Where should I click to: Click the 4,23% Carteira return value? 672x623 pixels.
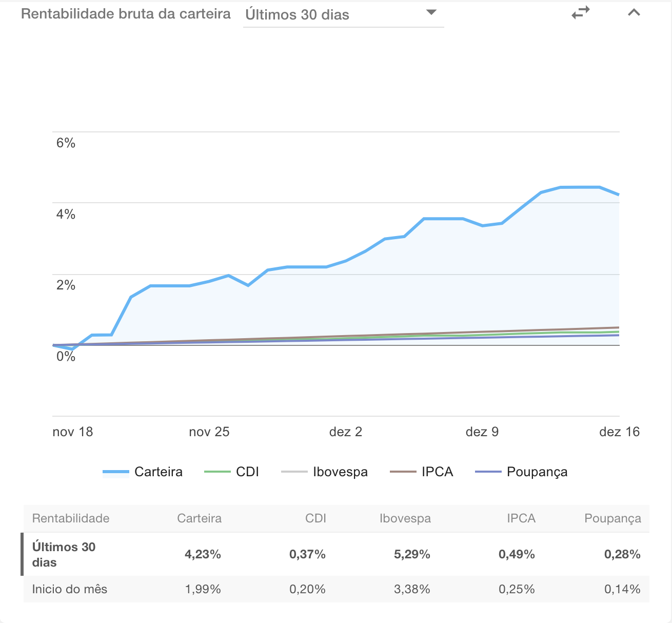[x=203, y=554]
